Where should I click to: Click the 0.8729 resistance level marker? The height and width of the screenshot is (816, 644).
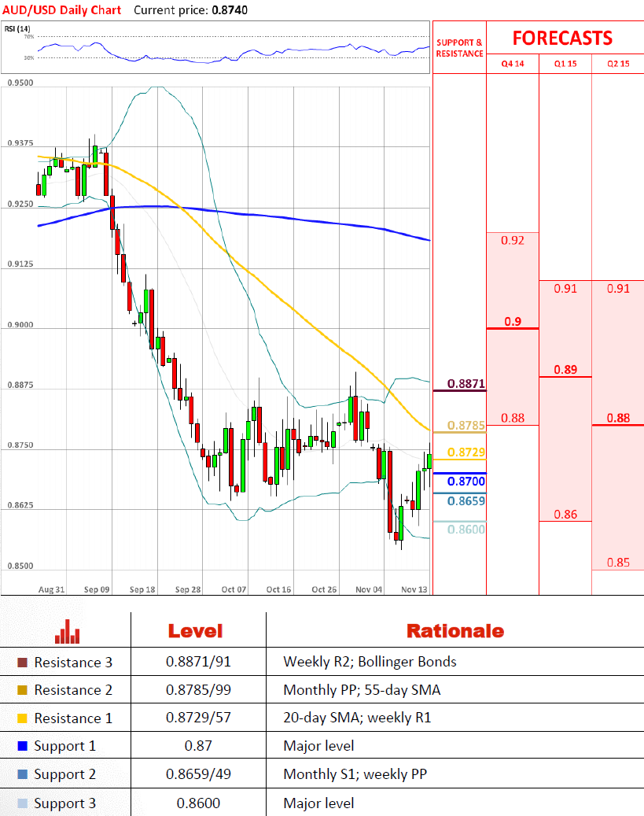coord(466,452)
